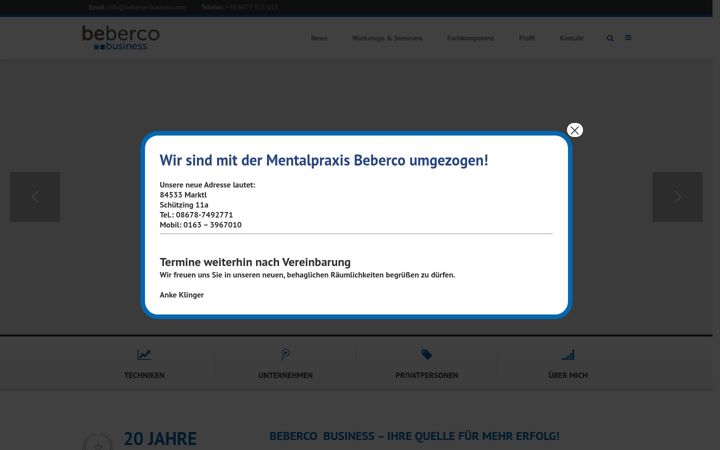Click popup heading about Mentalpraxis move
This screenshot has width=720, height=450.
pos(324,160)
